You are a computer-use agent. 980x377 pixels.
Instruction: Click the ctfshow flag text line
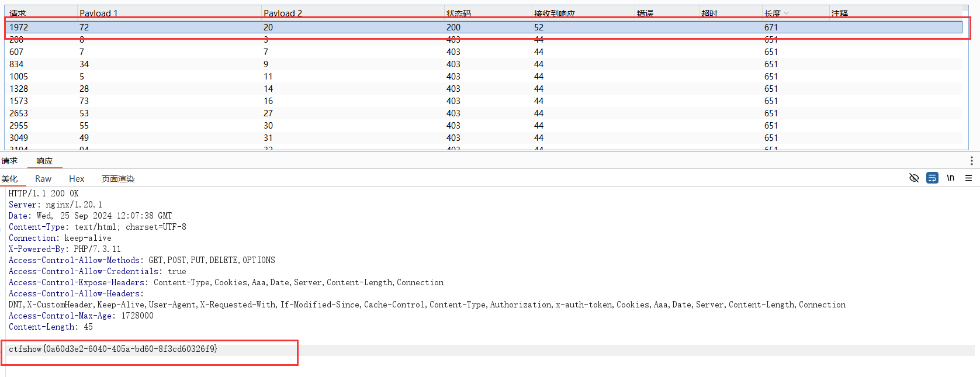tap(113, 349)
